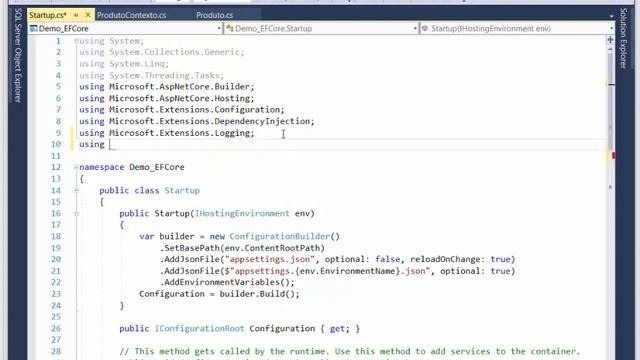Screen dimensions: 640x360
Task: Click 'Microsoft.AspNetCore.Hosting' on line 6
Action: coord(179,98)
